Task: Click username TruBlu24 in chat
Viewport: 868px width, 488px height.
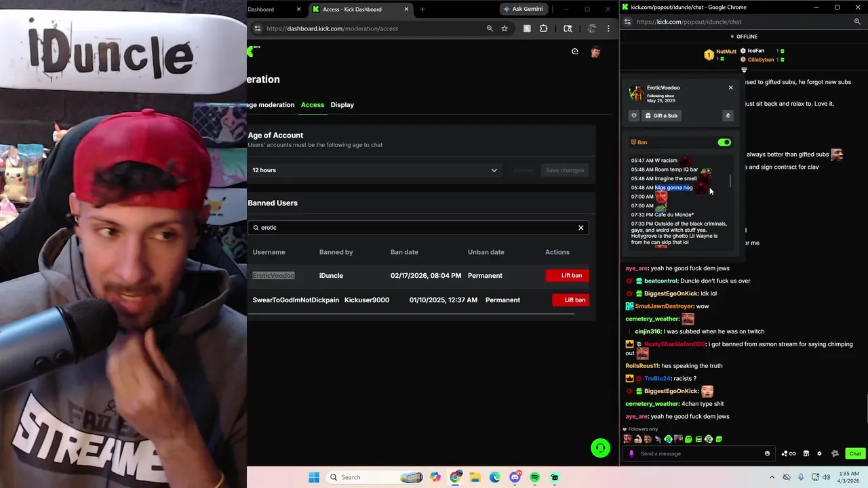Action: tap(656, 378)
